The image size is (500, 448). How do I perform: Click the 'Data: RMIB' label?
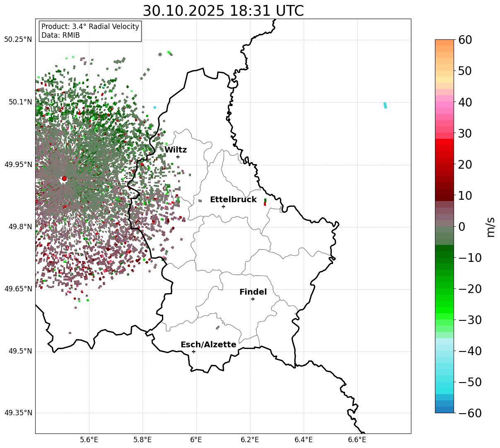[x=60, y=35]
